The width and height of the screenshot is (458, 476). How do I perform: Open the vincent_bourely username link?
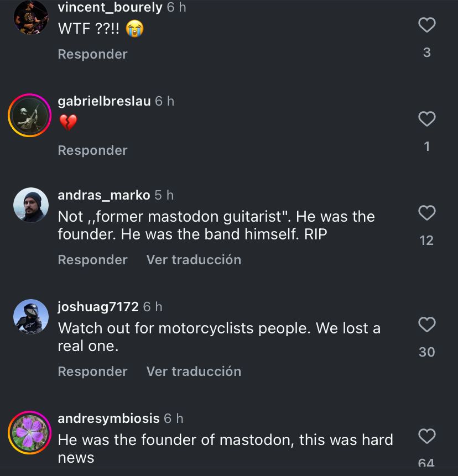pyautogui.click(x=110, y=8)
